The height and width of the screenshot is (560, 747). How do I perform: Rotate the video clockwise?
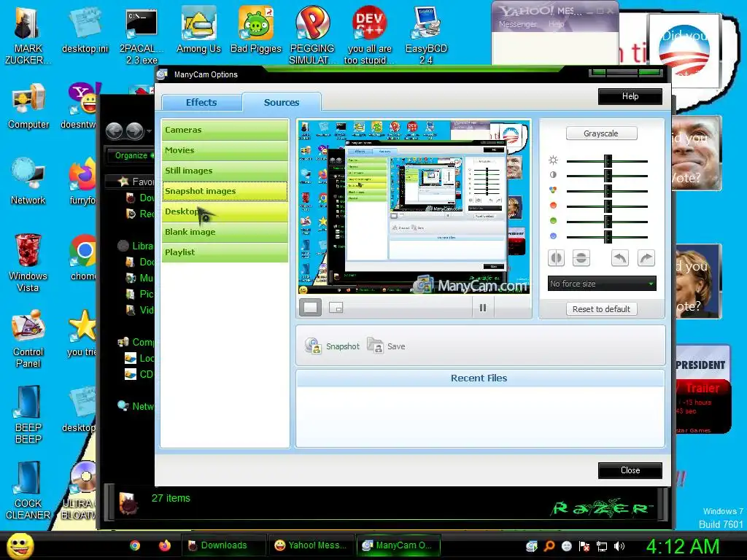(646, 258)
